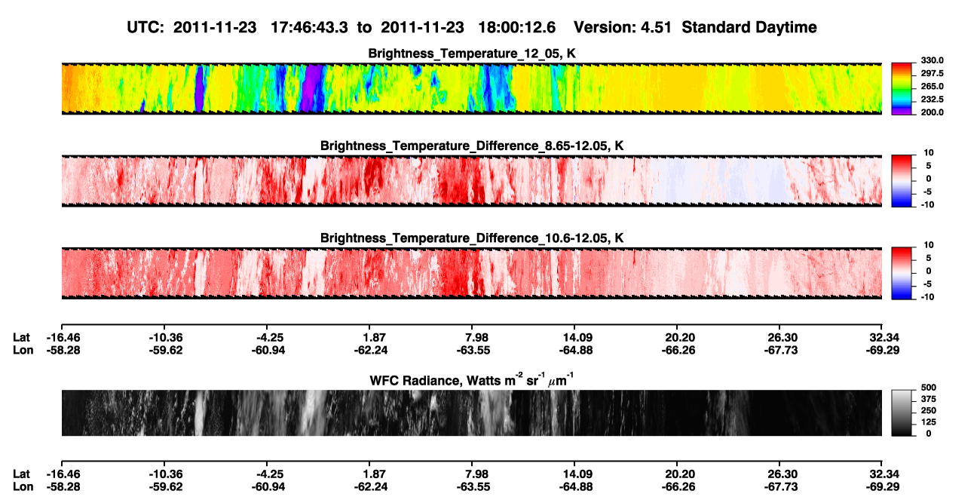Click latitude '26.30' on the bottom axis below WFC Radiance
980x503 pixels.
pos(781,474)
